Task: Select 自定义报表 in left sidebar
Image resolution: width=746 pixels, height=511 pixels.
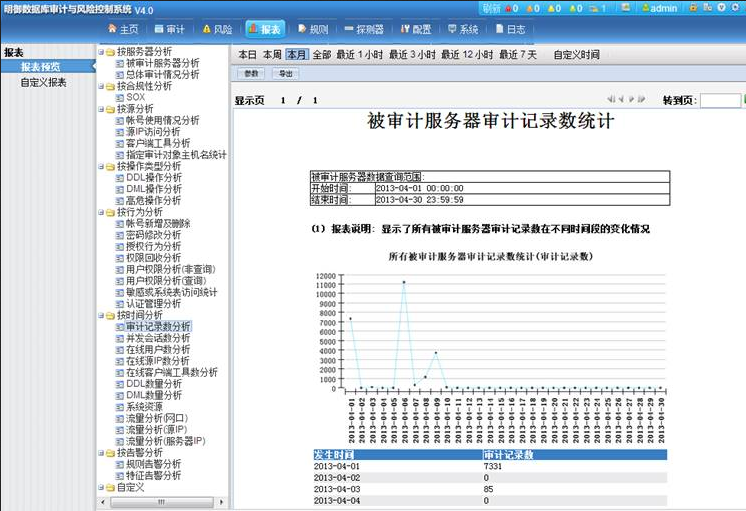Action: point(43,82)
